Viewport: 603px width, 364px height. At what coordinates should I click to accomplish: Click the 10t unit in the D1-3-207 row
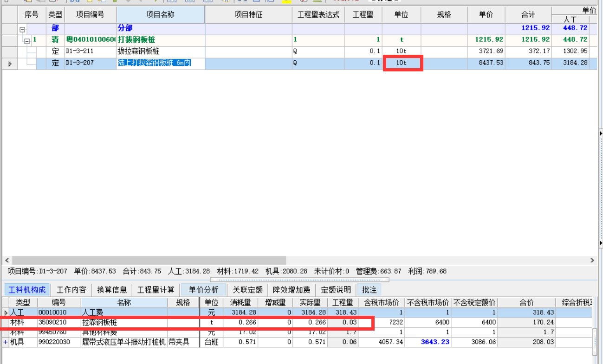(x=402, y=63)
